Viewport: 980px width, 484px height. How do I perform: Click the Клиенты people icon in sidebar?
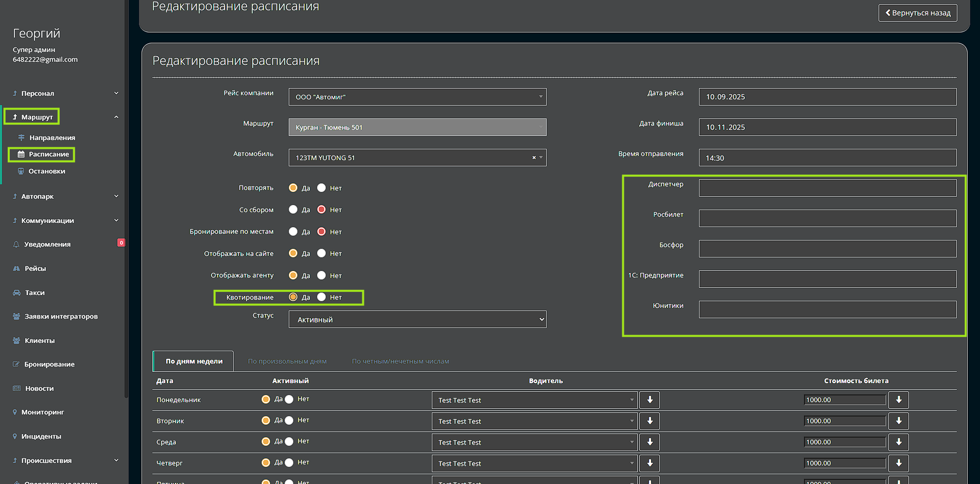[x=16, y=341]
